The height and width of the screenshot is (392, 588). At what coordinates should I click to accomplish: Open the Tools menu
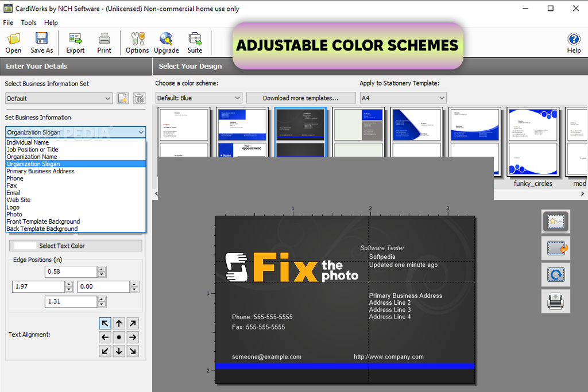tap(29, 22)
